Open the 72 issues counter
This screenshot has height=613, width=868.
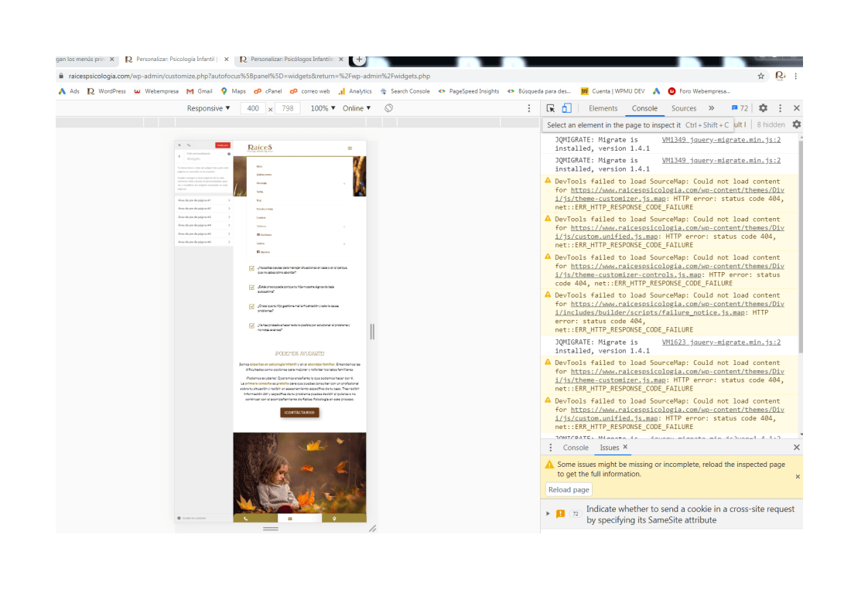pos(740,108)
